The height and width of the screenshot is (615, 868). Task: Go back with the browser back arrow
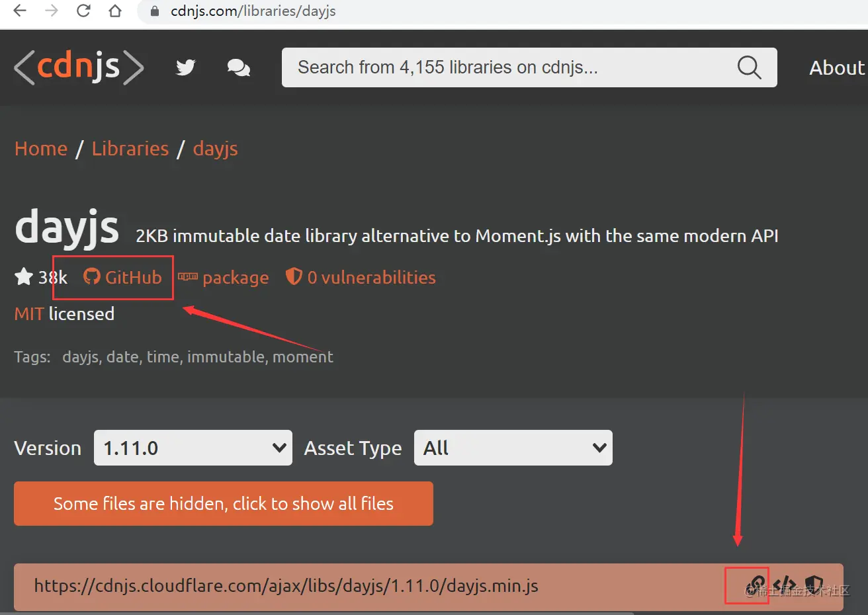pyautogui.click(x=20, y=11)
